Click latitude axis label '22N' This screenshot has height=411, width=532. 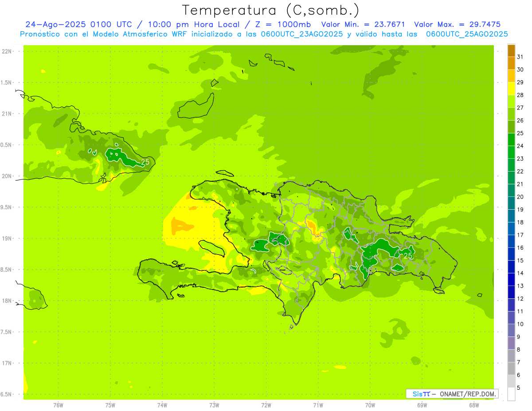tap(7, 51)
